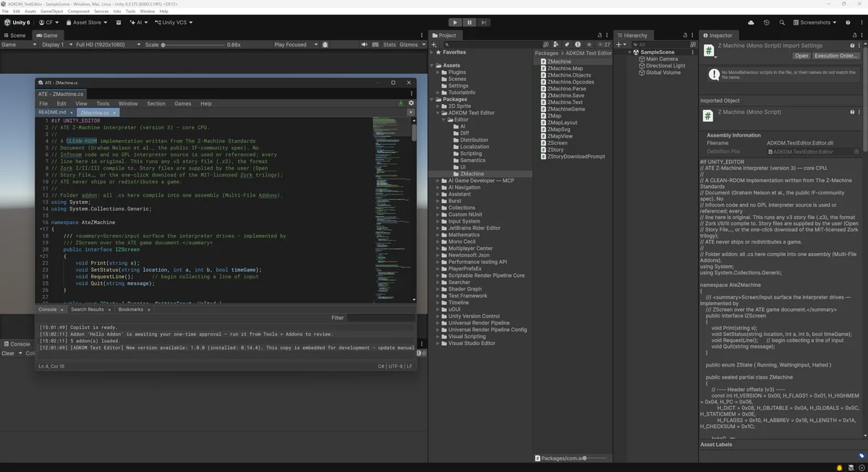
Task: Open the ATE settings gear icon
Action: [x=411, y=103]
